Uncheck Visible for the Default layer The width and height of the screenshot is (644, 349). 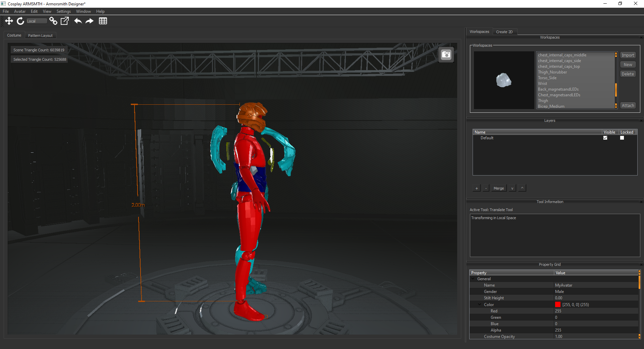605,138
